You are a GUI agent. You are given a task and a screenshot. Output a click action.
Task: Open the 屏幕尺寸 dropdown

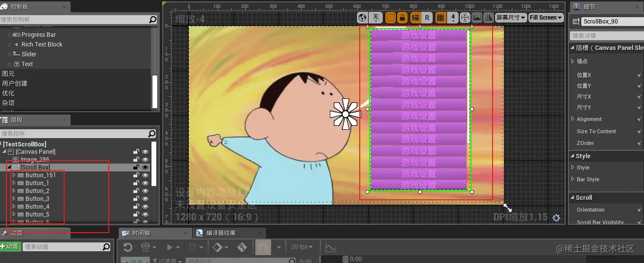[511, 18]
